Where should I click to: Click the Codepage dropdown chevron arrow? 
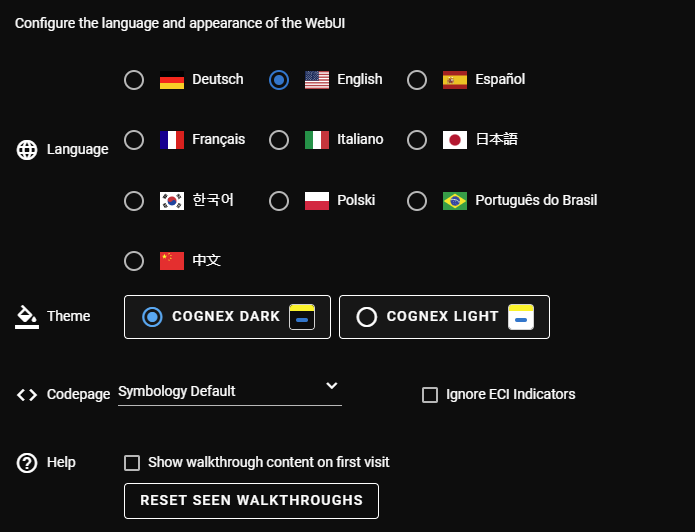click(x=332, y=386)
